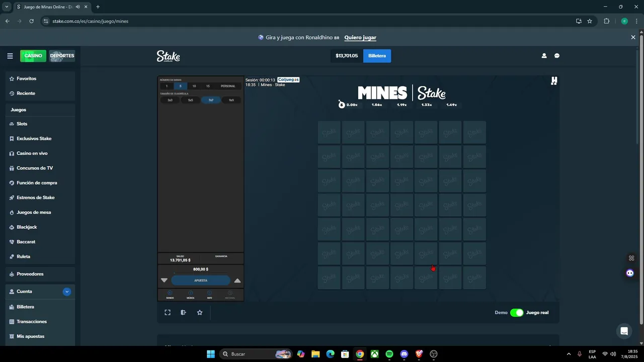Enable theatre mode icon below the game
Viewport: 644px width, 362px height.
(x=184, y=312)
